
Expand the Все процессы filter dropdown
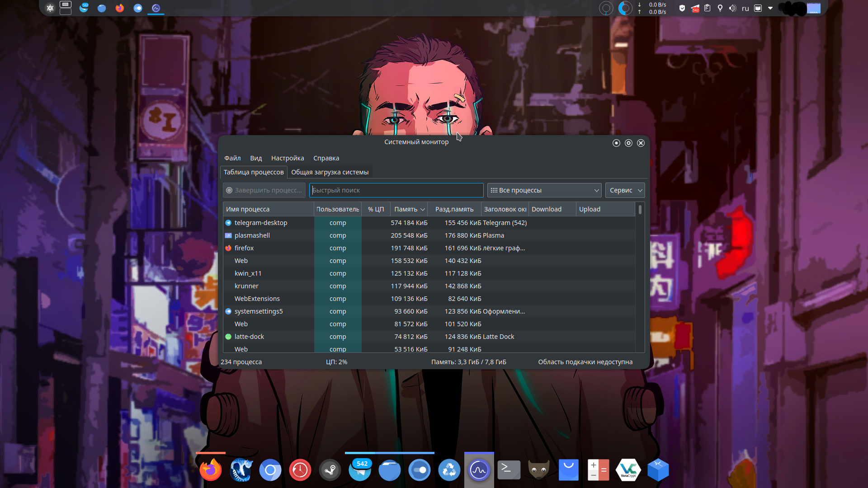tap(544, 190)
